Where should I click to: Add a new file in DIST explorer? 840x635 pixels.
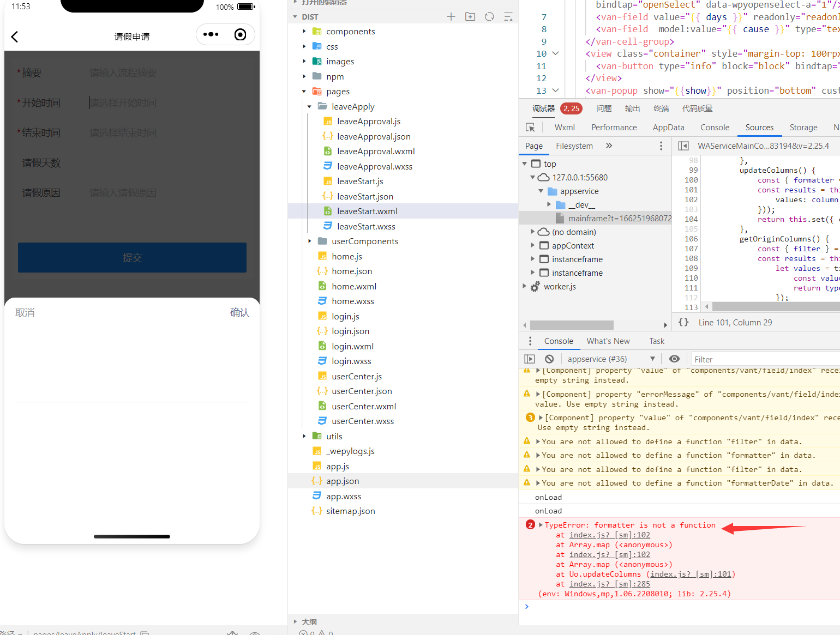tap(451, 17)
